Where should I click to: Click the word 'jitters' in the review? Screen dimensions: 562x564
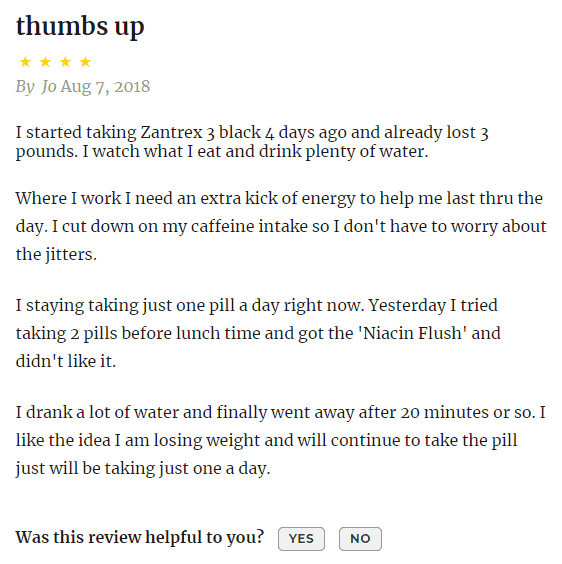69,254
